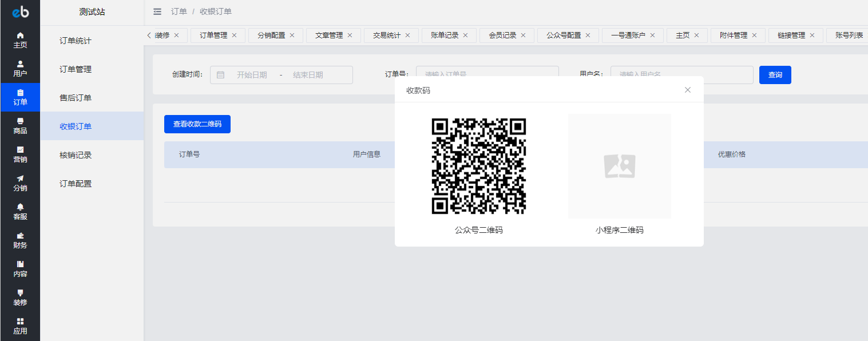The width and height of the screenshot is (868, 341).
Task: Collapse the menu with the hamburger icon
Action: 157,11
